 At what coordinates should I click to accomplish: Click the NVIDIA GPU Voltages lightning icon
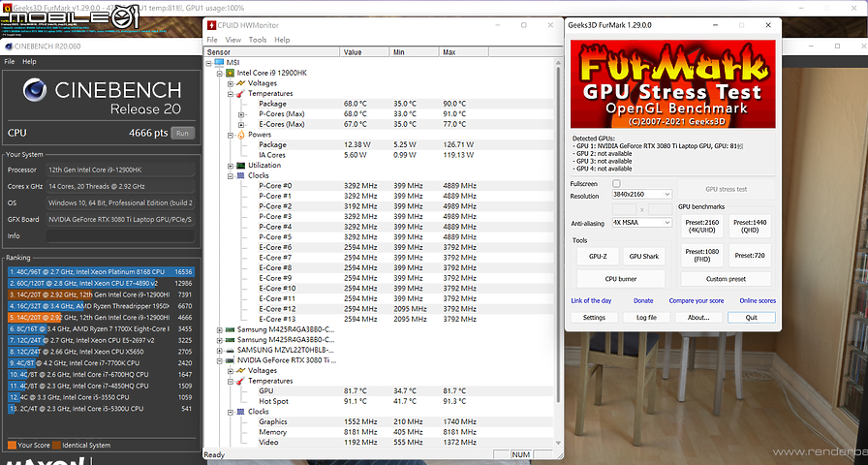[241, 370]
